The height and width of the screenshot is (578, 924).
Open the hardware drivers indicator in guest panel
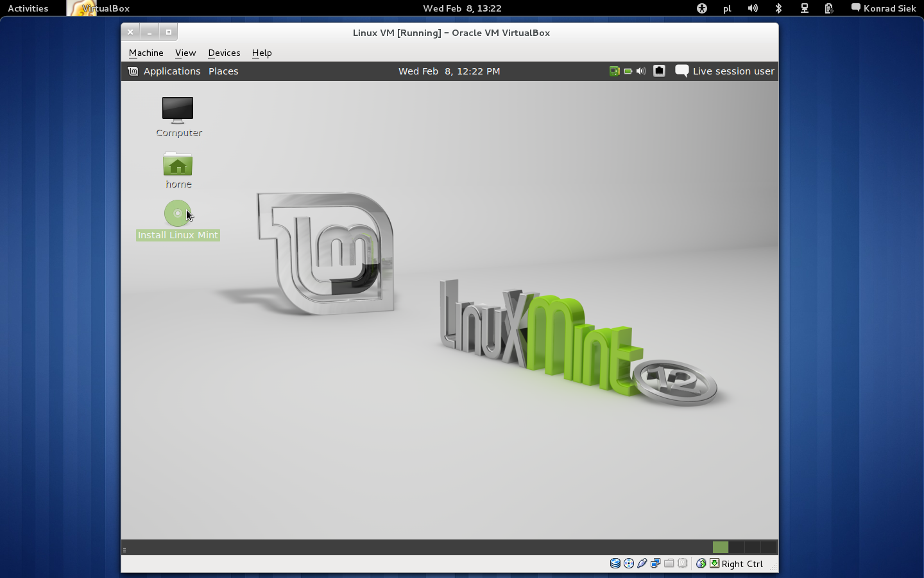tap(614, 71)
